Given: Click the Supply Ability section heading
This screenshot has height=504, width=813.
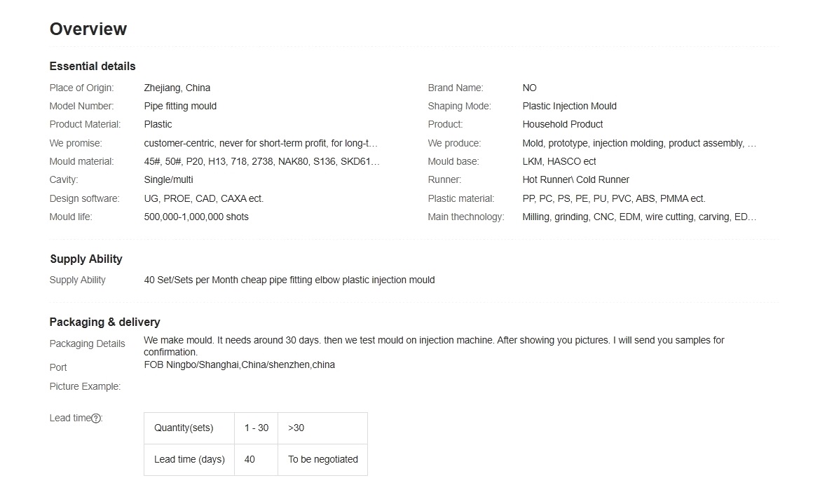Looking at the screenshot, I should point(86,259).
